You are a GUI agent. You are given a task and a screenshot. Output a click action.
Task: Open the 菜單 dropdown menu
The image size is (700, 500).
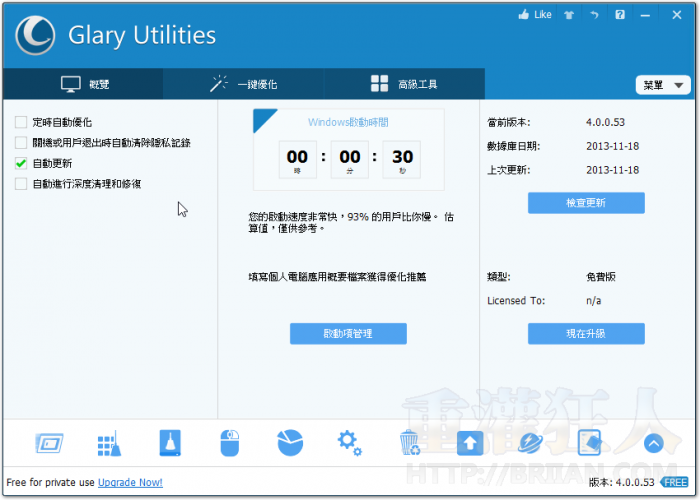(663, 85)
